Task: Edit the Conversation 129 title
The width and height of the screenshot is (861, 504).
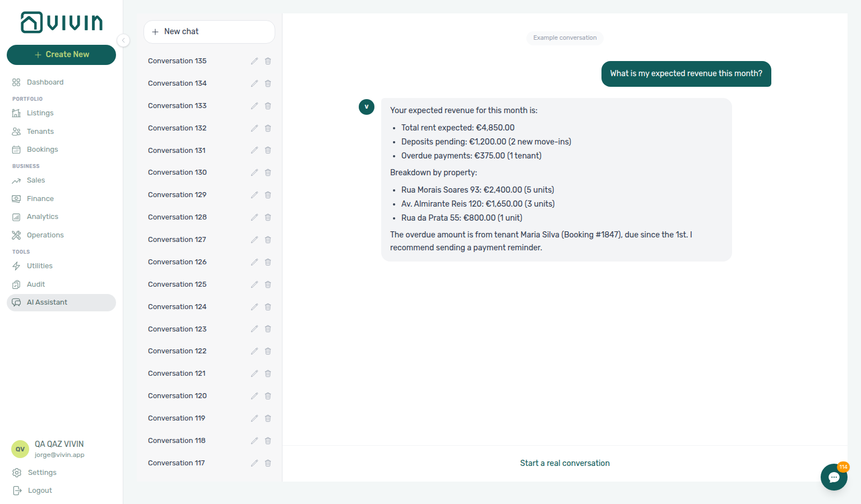Action: 254,195
